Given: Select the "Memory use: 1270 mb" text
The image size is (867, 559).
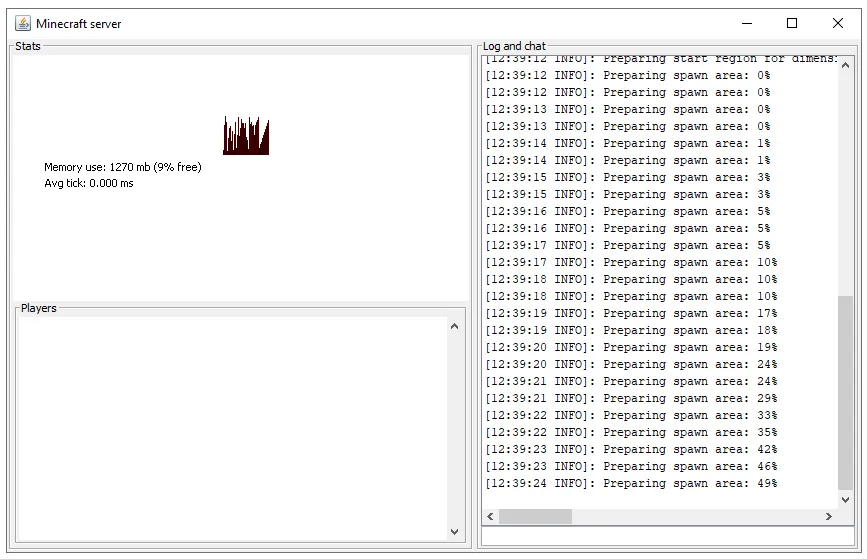Looking at the screenshot, I should (x=122, y=167).
